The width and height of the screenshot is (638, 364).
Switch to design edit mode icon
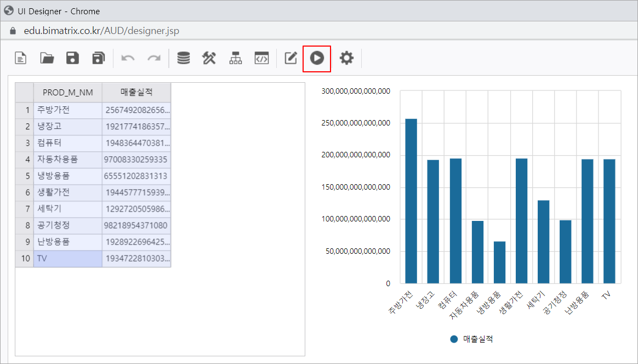click(291, 58)
